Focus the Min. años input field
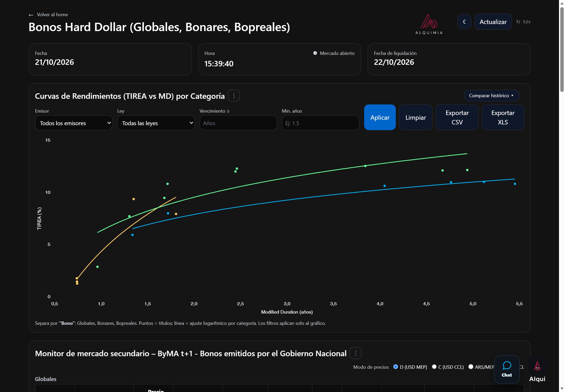This screenshot has width=565, height=392. 320,123
